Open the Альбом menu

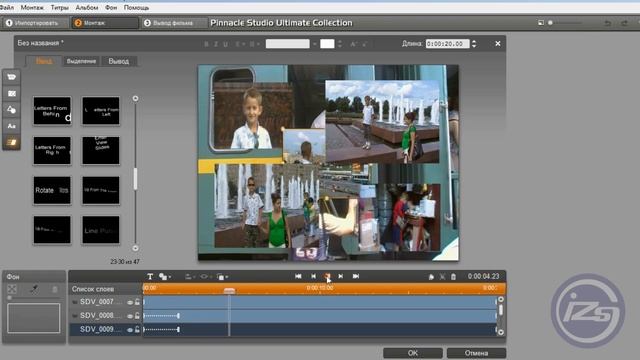(x=87, y=7)
